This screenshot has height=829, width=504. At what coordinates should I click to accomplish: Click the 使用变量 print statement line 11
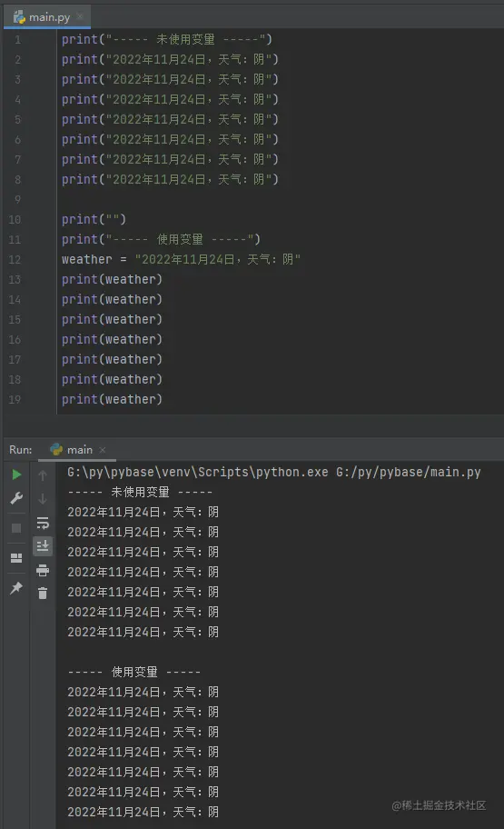point(161,239)
